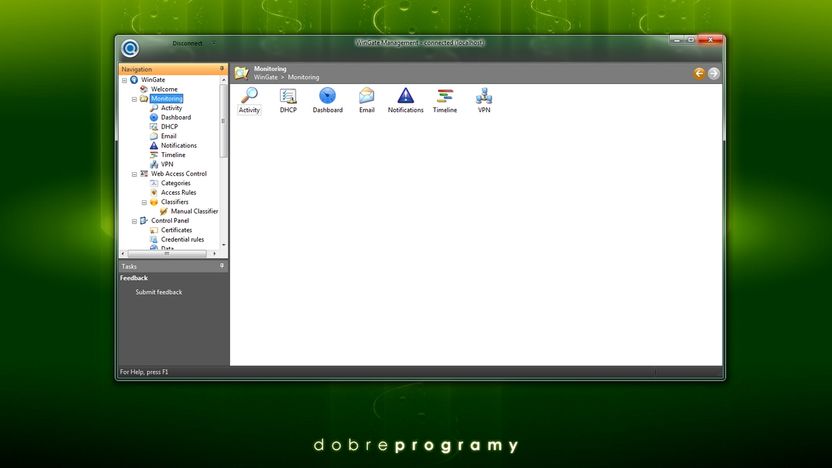Image resolution: width=832 pixels, height=468 pixels.
Task: Collapse the Monitoring tree node
Action: pos(134,99)
